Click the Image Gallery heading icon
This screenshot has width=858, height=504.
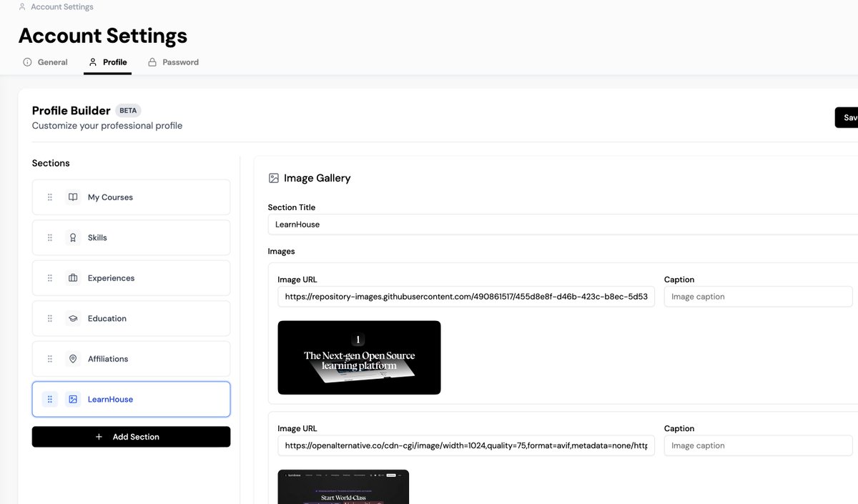[x=273, y=178]
